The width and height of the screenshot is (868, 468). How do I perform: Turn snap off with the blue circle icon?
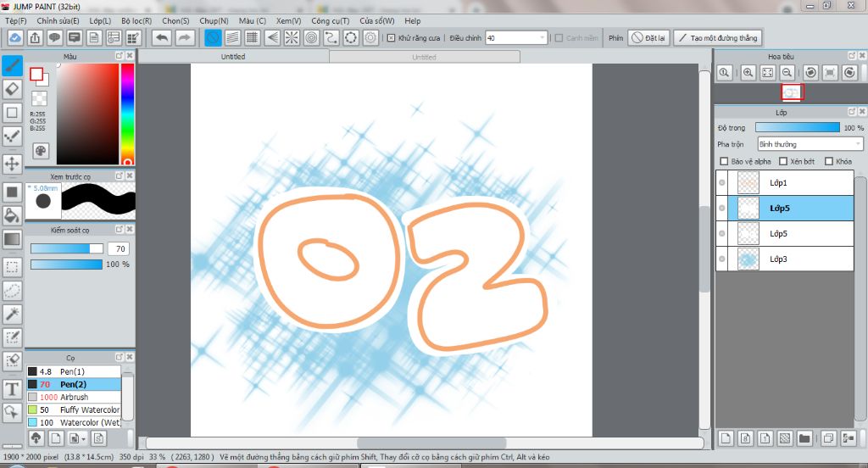213,37
